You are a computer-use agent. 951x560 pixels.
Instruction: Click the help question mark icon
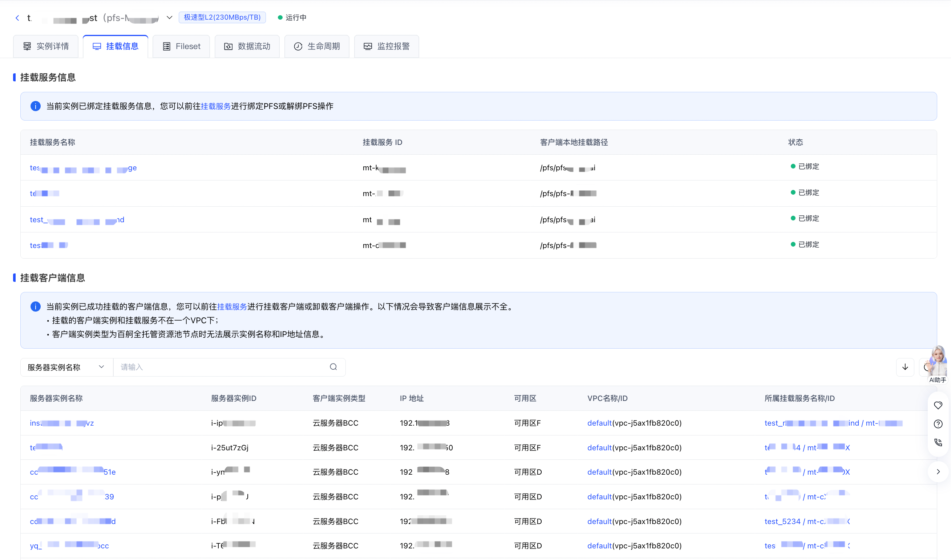(938, 424)
